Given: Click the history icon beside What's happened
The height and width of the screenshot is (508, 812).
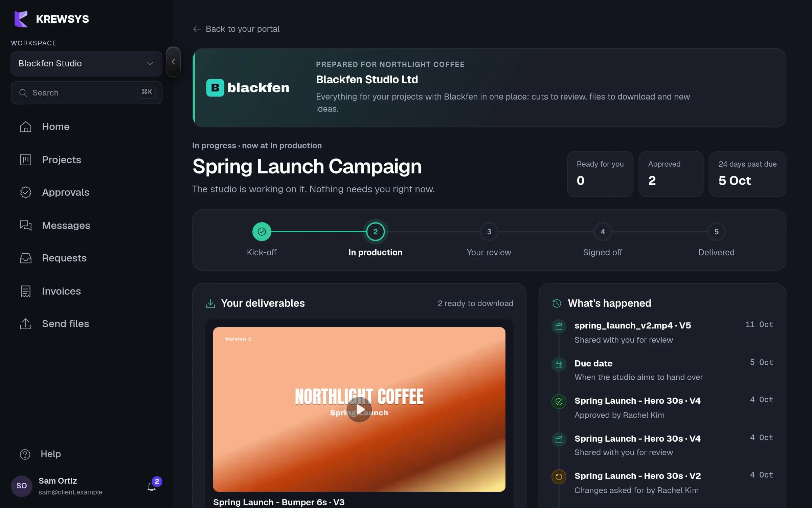Looking at the screenshot, I should [557, 303].
